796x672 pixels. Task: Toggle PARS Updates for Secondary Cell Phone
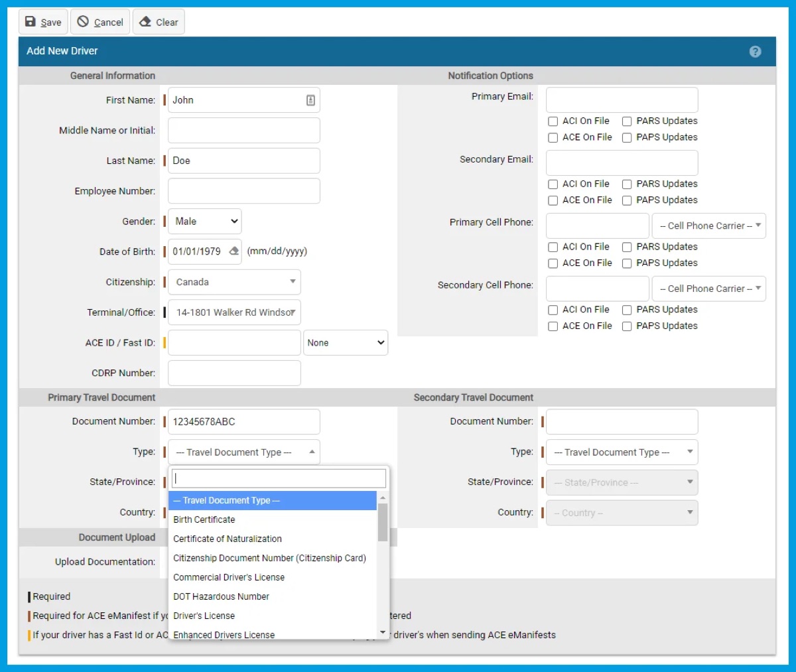click(626, 310)
